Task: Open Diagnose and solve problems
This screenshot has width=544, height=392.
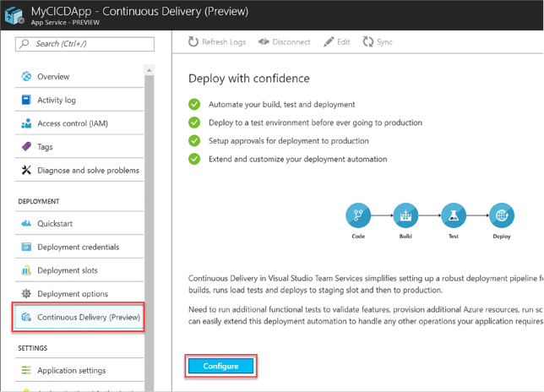Action: coord(79,170)
